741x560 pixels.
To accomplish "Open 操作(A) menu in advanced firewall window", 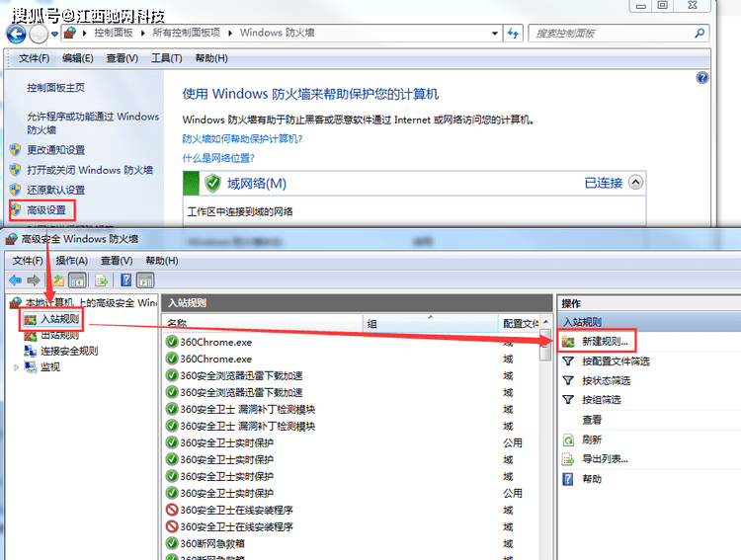I will pyautogui.click(x=72, y=261).
